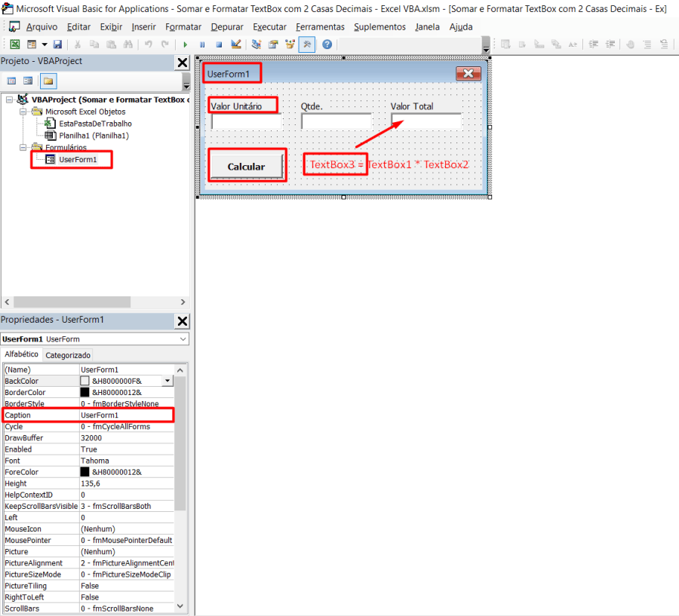
Task: Open the Insert UserForm dropdown arrow
Action: (x=45, y=44)
